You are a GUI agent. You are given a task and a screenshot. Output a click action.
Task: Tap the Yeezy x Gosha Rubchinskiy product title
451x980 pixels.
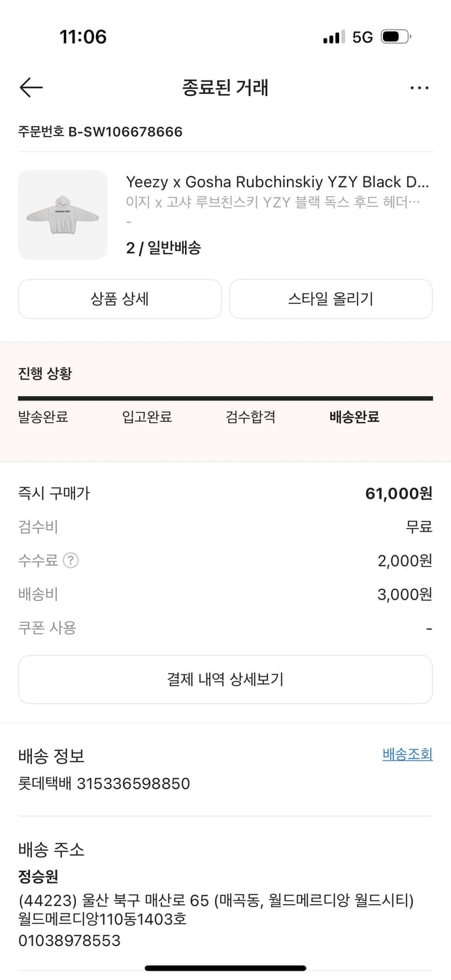[277, 182]
